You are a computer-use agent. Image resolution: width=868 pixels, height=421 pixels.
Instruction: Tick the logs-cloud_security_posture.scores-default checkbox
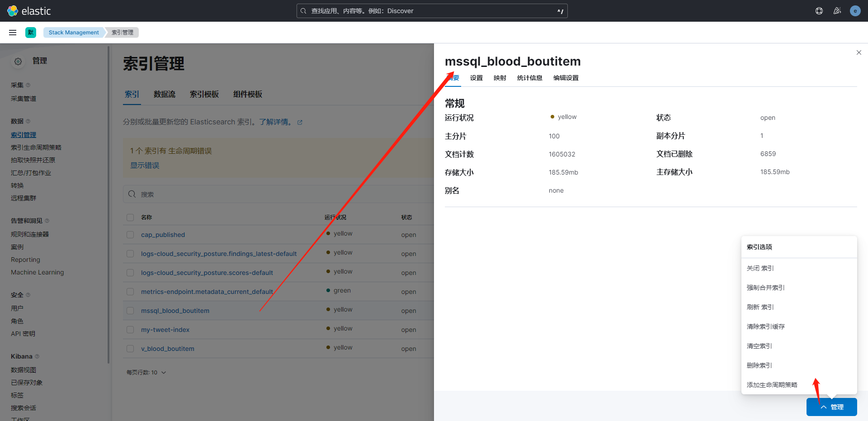130,273
